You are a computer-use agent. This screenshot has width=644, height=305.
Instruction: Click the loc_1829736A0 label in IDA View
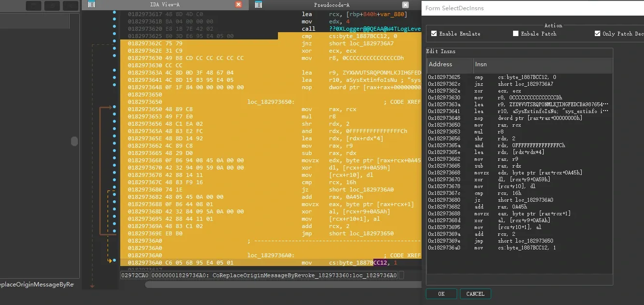pos(271,256)
